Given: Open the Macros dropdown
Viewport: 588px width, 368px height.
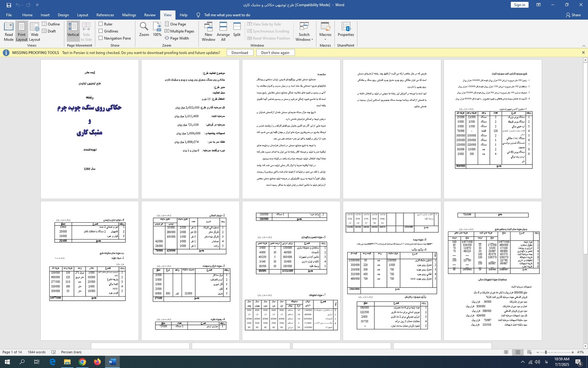Looking at the screenshot, I should [x=325, y=32].
